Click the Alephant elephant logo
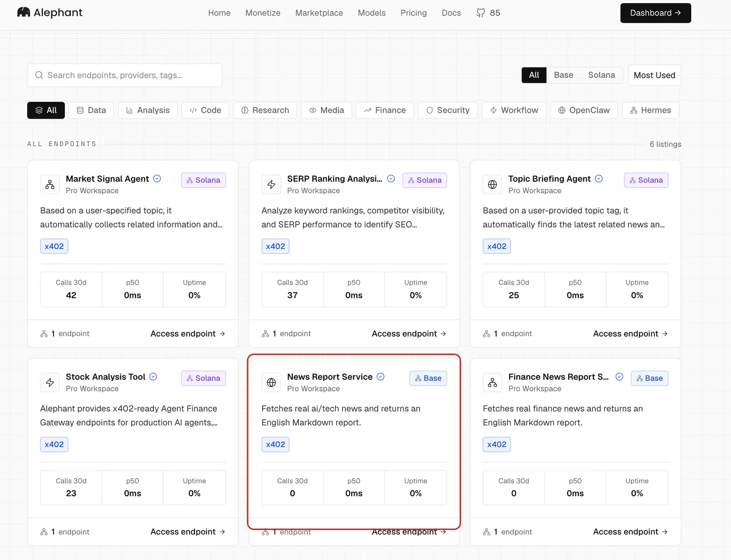This screenshot has height=560, width=731. pos(23,12)
